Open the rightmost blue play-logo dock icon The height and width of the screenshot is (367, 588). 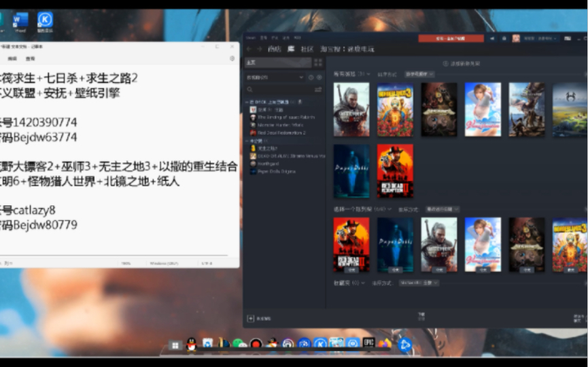(x=404, y=345)
